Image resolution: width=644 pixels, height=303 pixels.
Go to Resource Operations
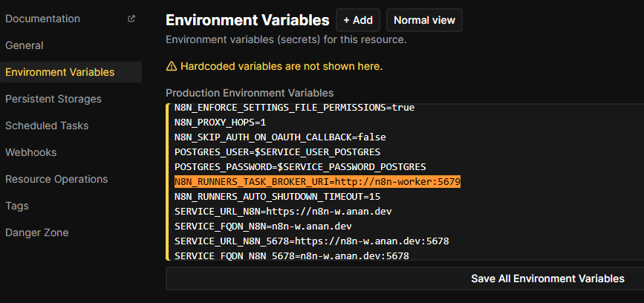[56, 179]
